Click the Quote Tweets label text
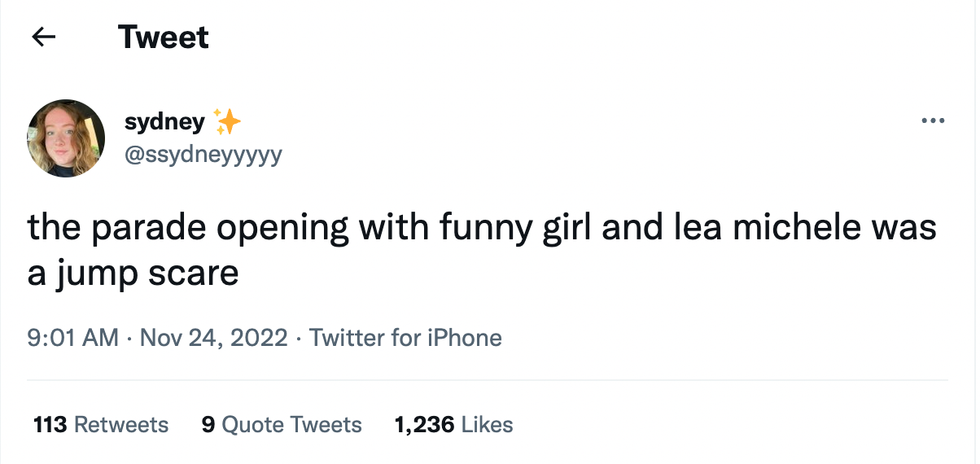The image size is (980, 464). [x=291, y=425]
